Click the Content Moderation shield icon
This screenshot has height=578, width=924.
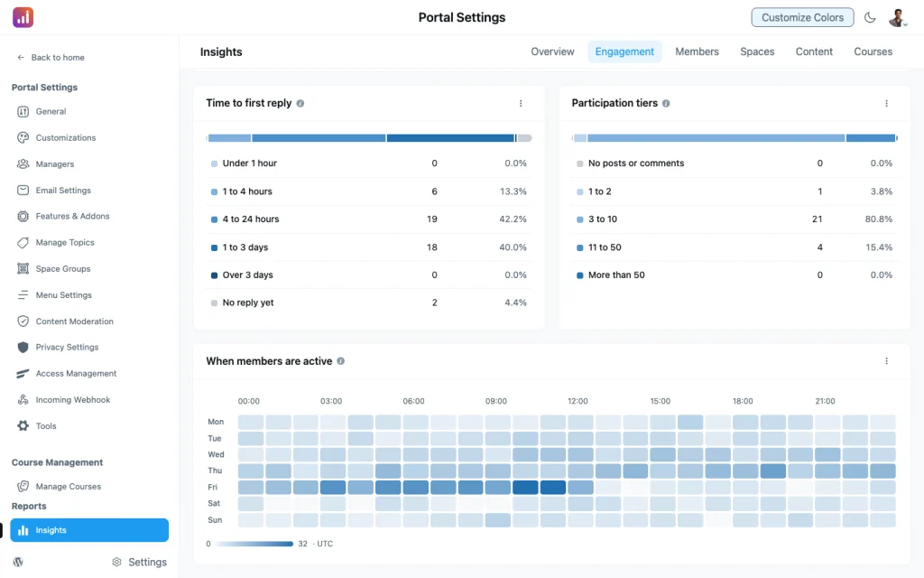[x=23, y=321]
